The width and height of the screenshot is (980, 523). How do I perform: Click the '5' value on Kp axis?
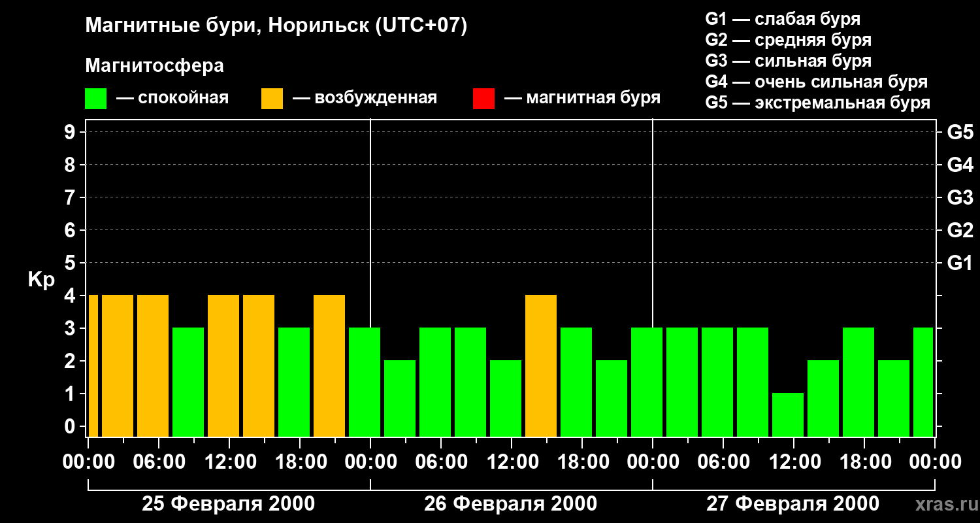click(71, 263)
